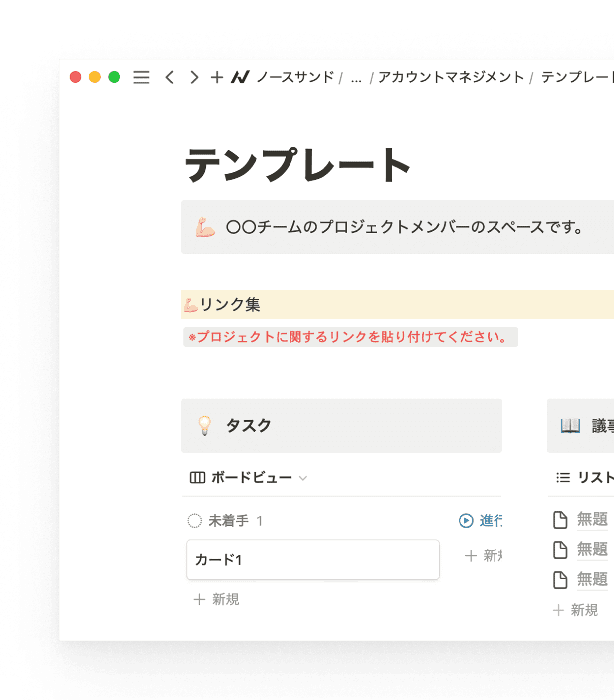
Task: Open ノースサンド in the breadcrumb
Action: 295,78
